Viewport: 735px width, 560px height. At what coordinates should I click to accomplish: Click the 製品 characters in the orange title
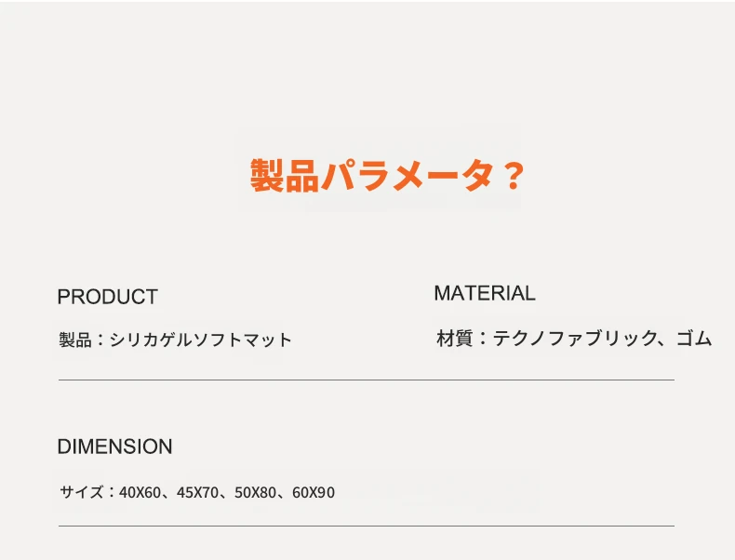pos(284,175)
